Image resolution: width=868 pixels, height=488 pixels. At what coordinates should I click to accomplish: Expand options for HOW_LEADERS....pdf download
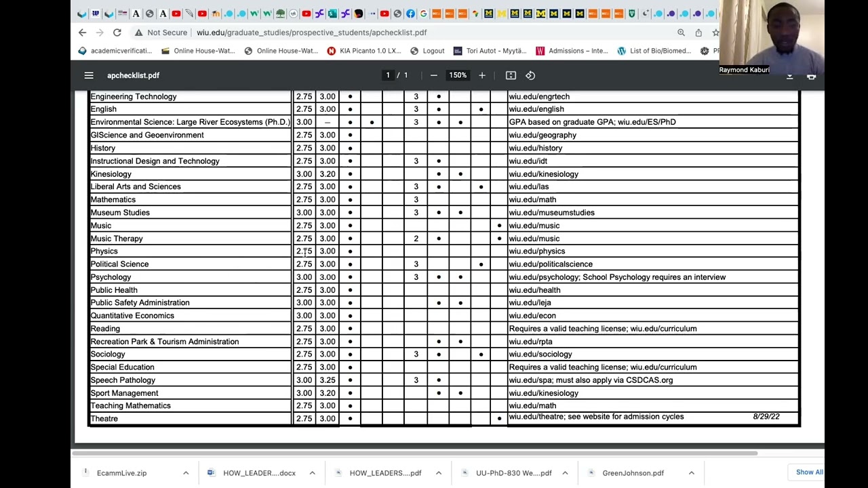click(439, 473)
